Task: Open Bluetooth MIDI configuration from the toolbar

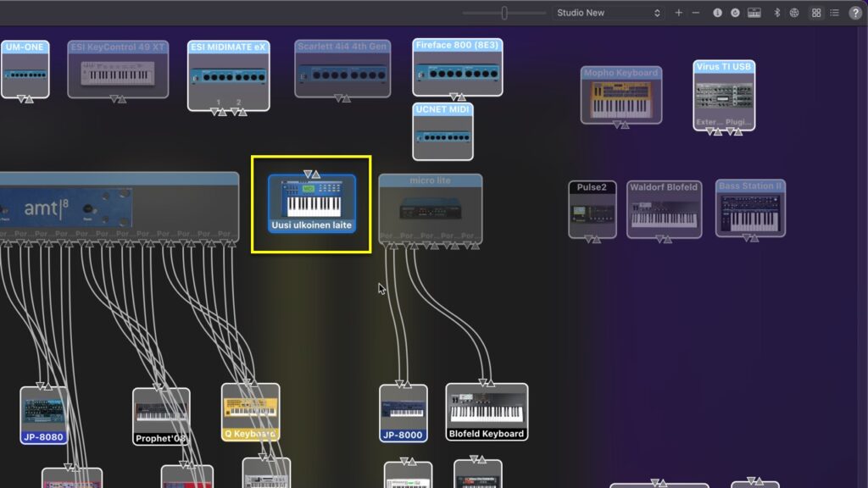Action: pos(777,13)
